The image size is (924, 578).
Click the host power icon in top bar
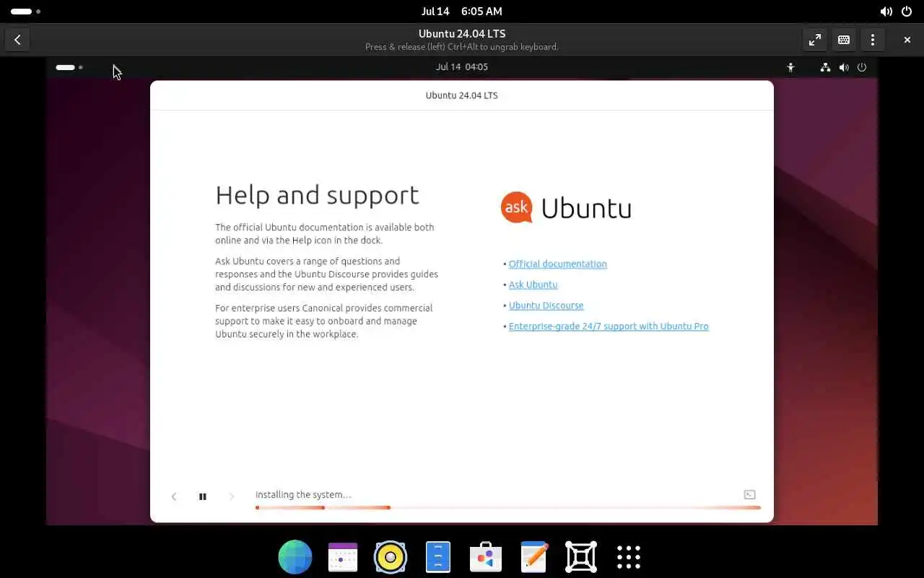[907, 12]
